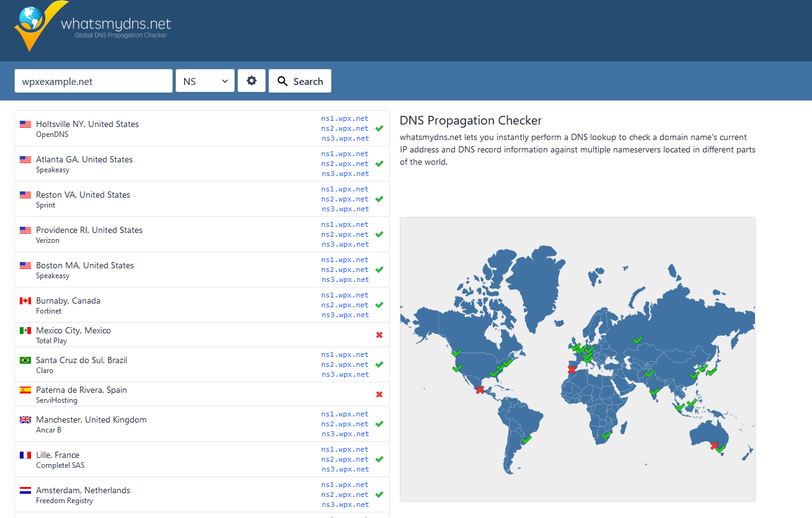The width and height of the screenshot is (812, 518).
Task: Click the green checkmark for Lille, France
Action: click(379, 459)
